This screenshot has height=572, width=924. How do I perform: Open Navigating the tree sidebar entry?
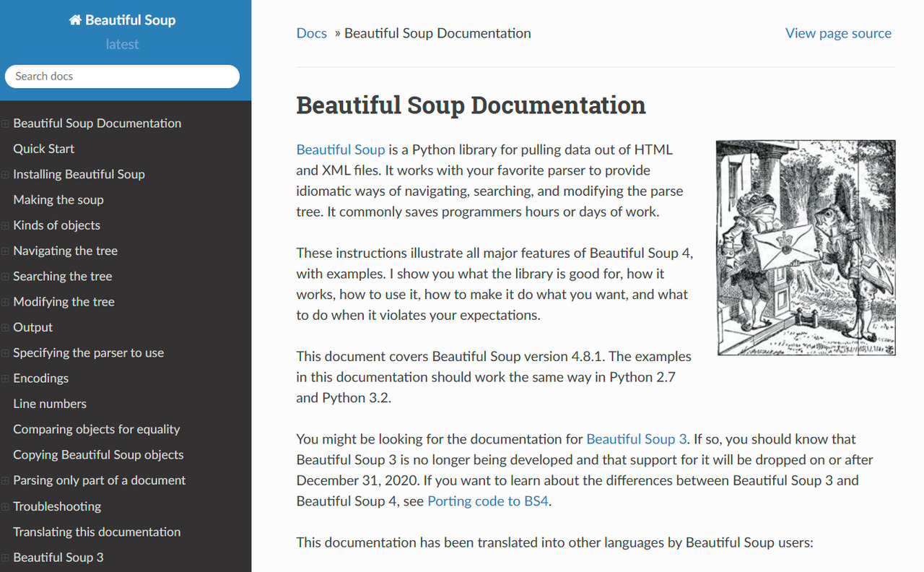pos(65,251)
